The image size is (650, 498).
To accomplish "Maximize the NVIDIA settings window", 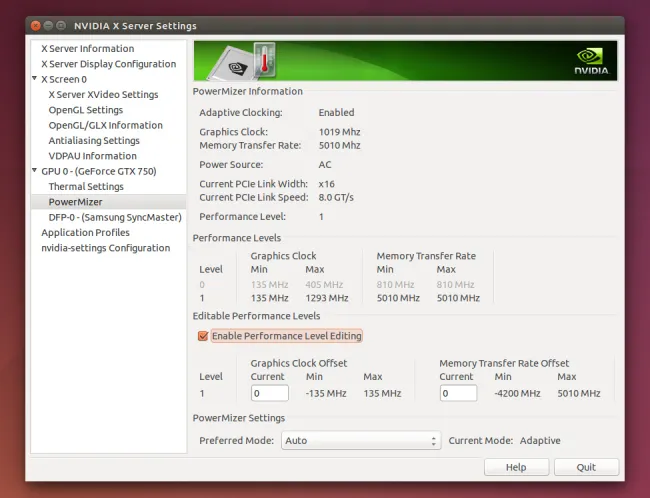I will [x=61, y=26].
